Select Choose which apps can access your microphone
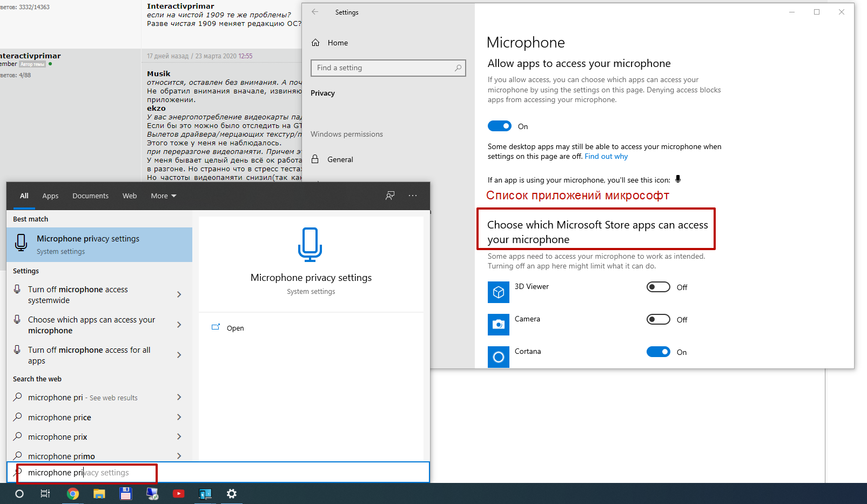 (99, 325)
